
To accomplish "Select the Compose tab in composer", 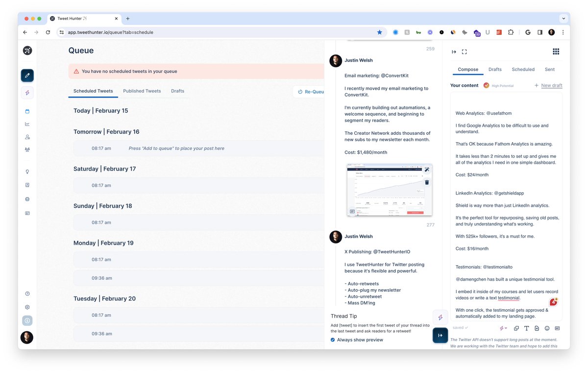I will [x=468, y=70].
